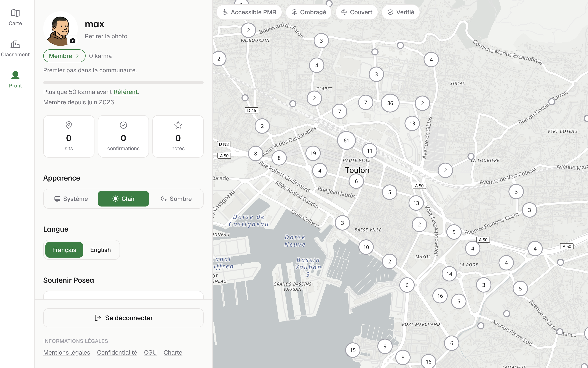Toggle Accessible PMR filter
Screen dimensions: 588x368
point(249,12)
